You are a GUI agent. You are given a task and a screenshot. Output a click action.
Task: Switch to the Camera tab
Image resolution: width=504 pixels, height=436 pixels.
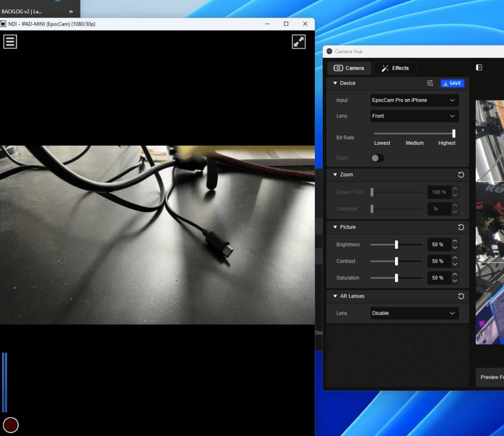349,68
